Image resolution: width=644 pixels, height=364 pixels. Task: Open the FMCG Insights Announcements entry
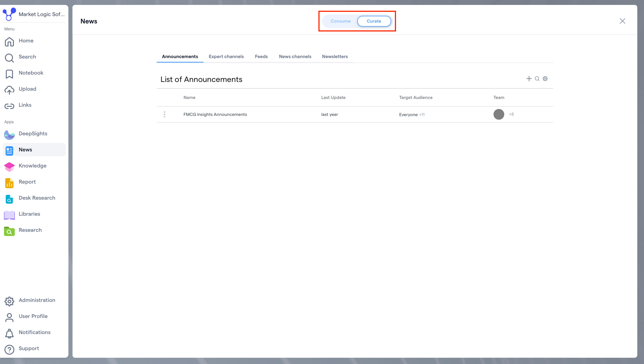click(x=215, y=115)
